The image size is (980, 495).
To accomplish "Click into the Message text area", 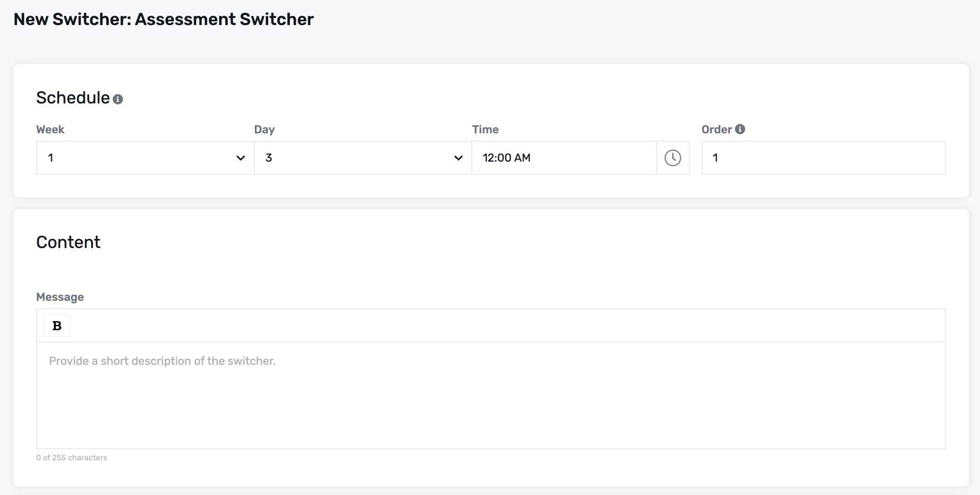I will pos(491,395).
